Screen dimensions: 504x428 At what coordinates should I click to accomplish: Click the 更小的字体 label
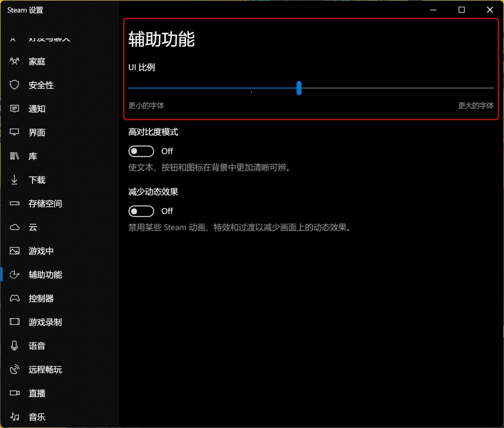(146, 105)
